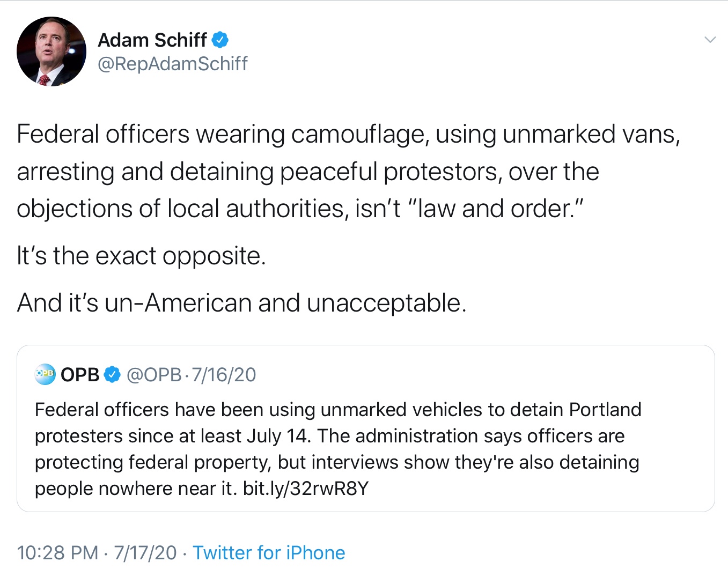Click the "objections of local authorities" line
This screenshot has width=728, height=577.
tap(182, 209)
